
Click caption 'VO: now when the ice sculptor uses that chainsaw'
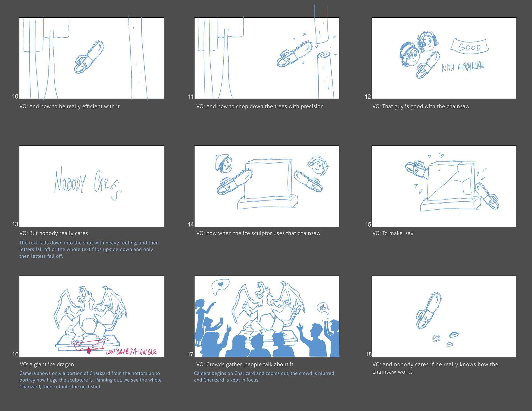coord(258,233)
